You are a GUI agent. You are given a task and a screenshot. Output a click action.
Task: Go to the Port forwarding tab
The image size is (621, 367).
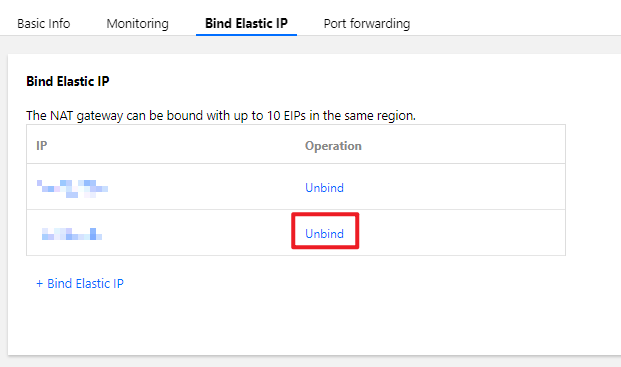[x=367, y=24]
